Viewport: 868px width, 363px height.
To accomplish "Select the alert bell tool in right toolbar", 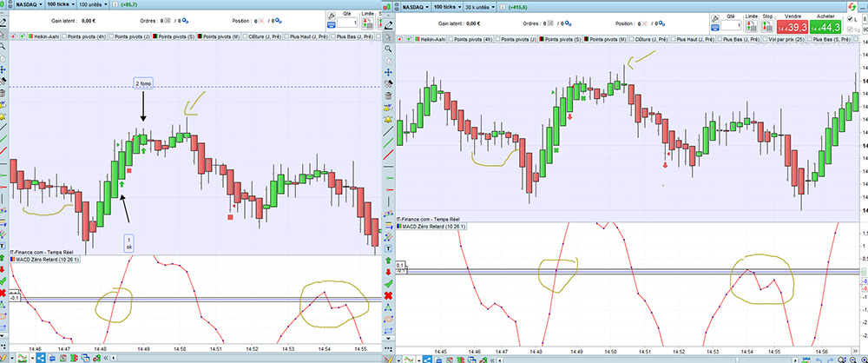I will 389,118.
